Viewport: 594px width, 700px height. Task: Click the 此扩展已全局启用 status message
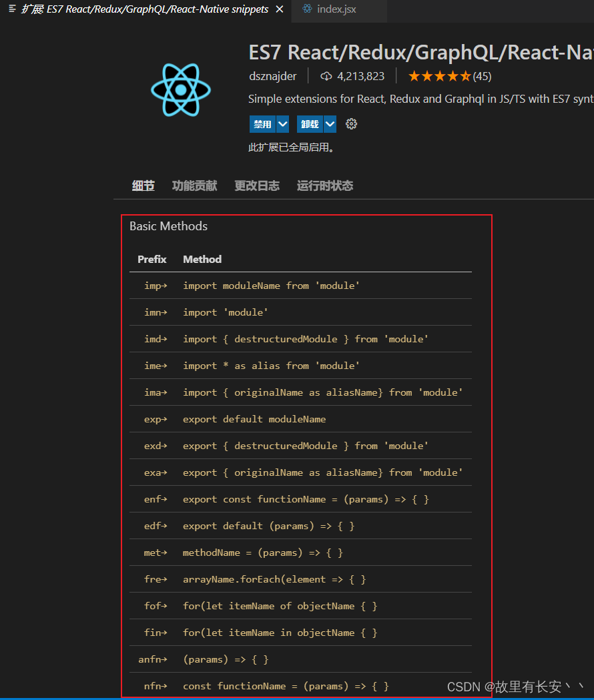[291, 147]
